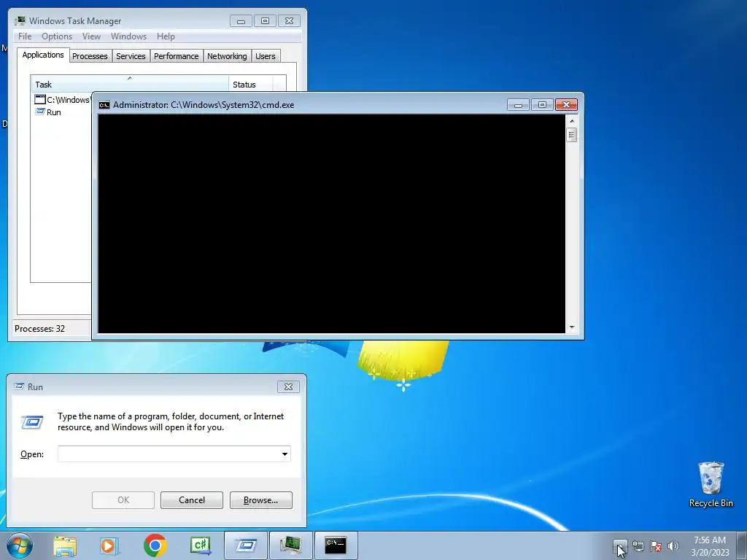The width and height of the screenshot is (747, 560).
Task: Click the Show desktop button
Action: (x=742, y=545)
